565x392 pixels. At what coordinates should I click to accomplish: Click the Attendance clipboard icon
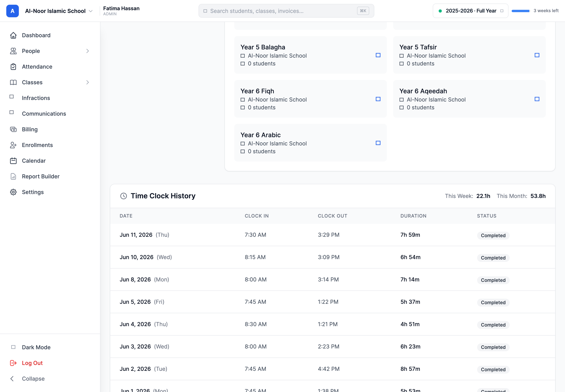point(13,67)
